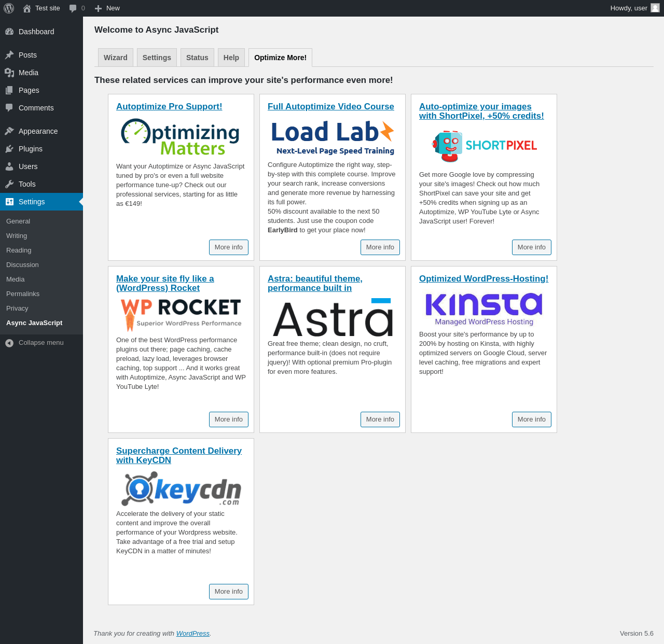Open the Appearance menu
The width and height of the screenshot is (664, 644).
pos(41,131)
